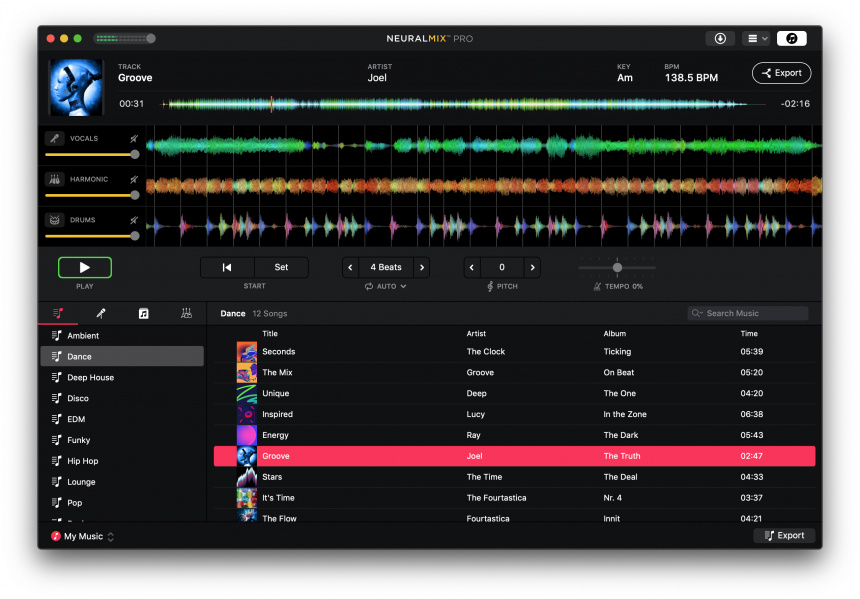Select the Disco playlist
Viewport: 860px width, 599px height.
[122, 398]
